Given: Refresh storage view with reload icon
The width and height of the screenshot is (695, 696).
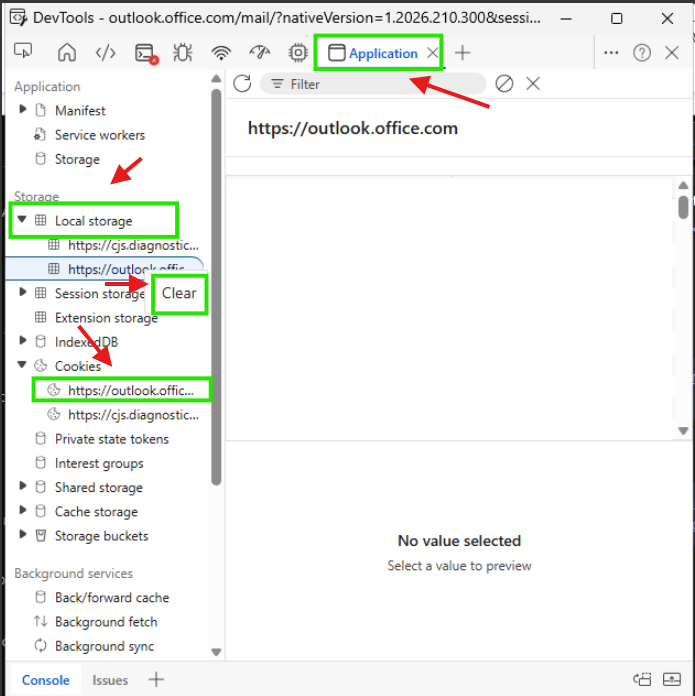Looking at the screenshot, I should point(242,83).
